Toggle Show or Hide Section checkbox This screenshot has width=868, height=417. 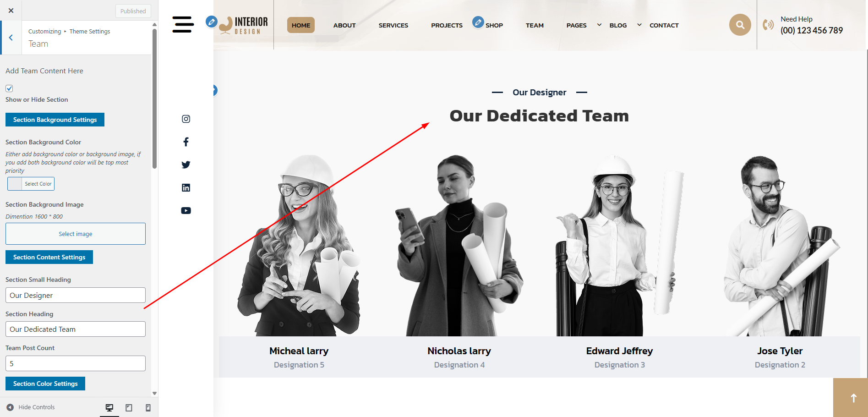coord(9,88)
